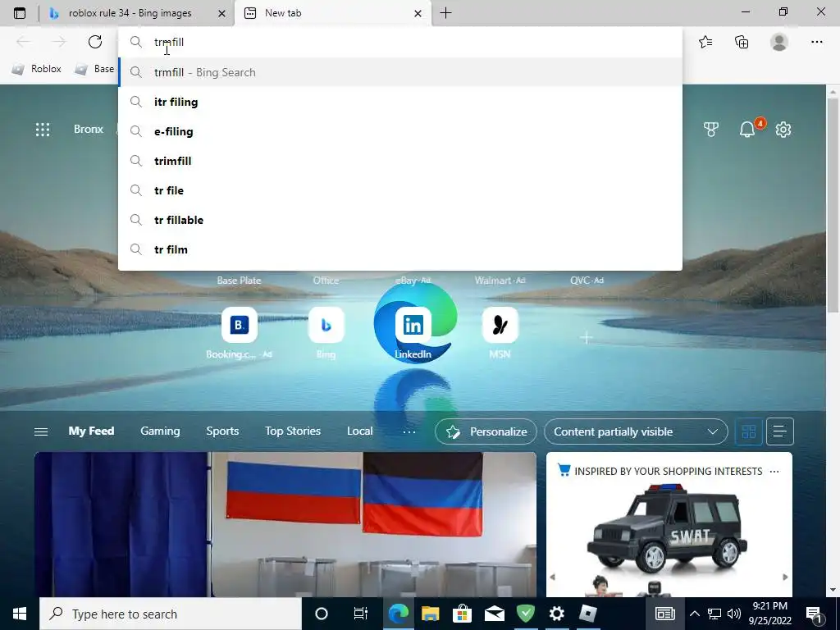Open the notifications bell icon

747,129
